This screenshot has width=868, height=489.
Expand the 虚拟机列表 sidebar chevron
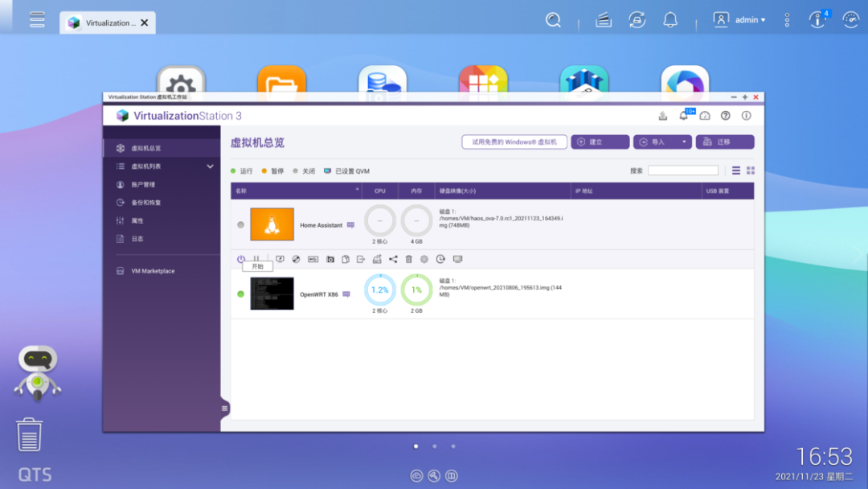point(211,166)
